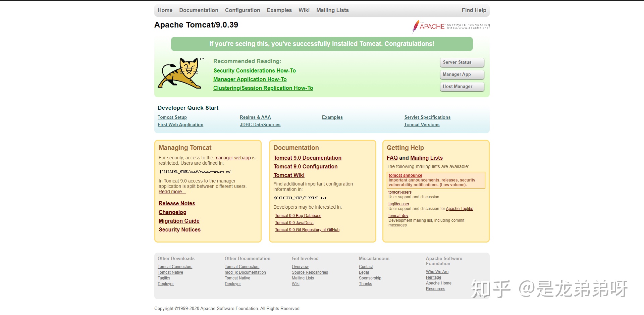This screenshot has width=644, height=315.
Task: Click the Host Manager button
Action: pos(462,87)
